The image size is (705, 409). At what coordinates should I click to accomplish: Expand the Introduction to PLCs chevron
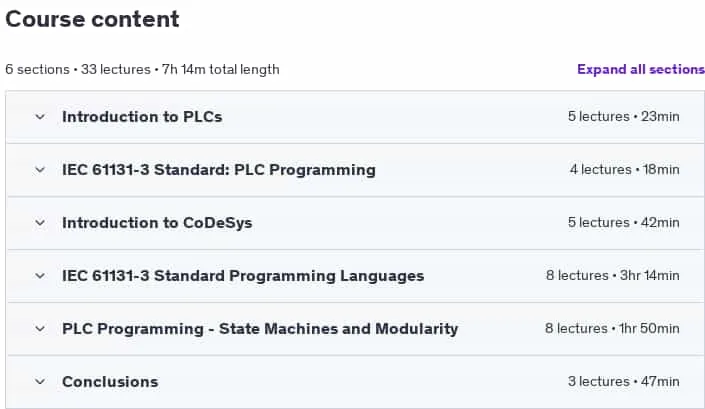[40, 117]
